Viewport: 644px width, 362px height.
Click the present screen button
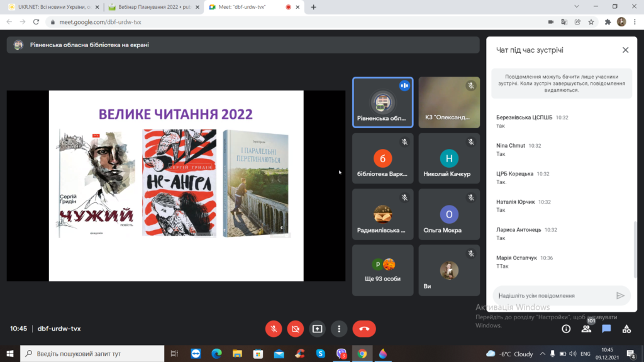[318, 328]
